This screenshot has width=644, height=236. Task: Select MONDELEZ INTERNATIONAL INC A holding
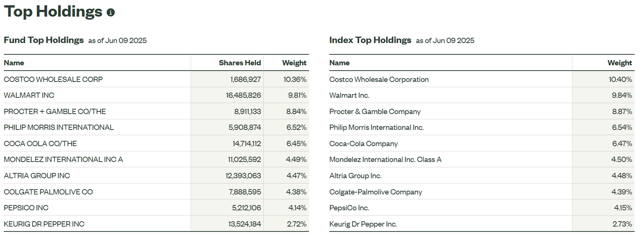(x=63, y=159)
